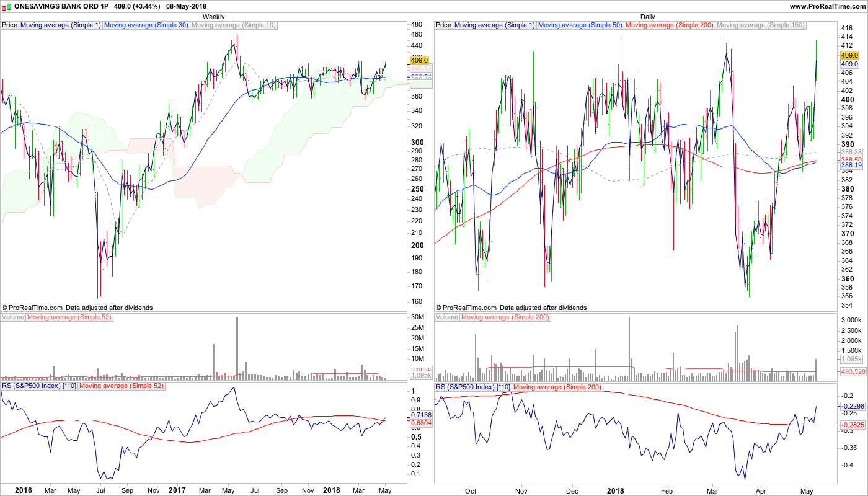The image size is (868, 496).
Task: Click the blue-outlined 409.0 tag on Daily chart
Action: click(x=848, y=64)
